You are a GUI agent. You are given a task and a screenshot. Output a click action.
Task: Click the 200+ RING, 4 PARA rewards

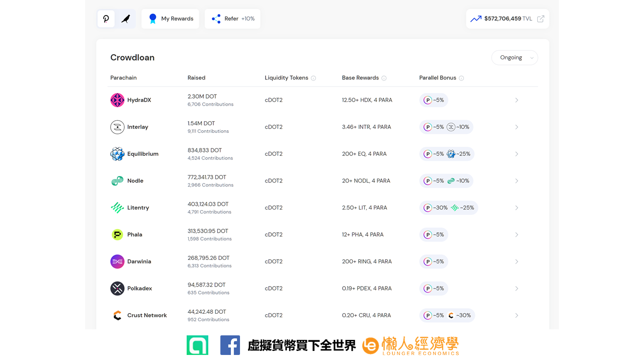coord(367,261)
